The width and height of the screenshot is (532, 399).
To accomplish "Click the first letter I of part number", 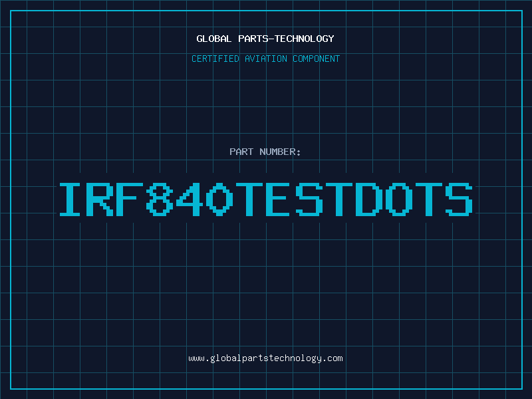I will coord(70,199).
